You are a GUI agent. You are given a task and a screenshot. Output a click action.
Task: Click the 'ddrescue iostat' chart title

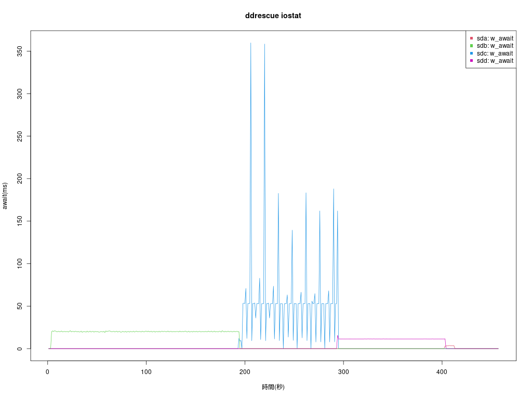273,16
